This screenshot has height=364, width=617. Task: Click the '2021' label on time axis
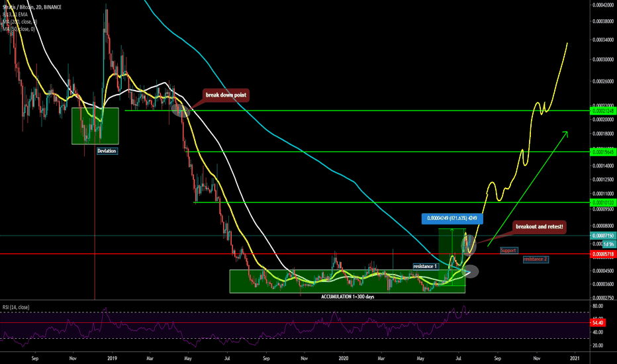(575, 359)
